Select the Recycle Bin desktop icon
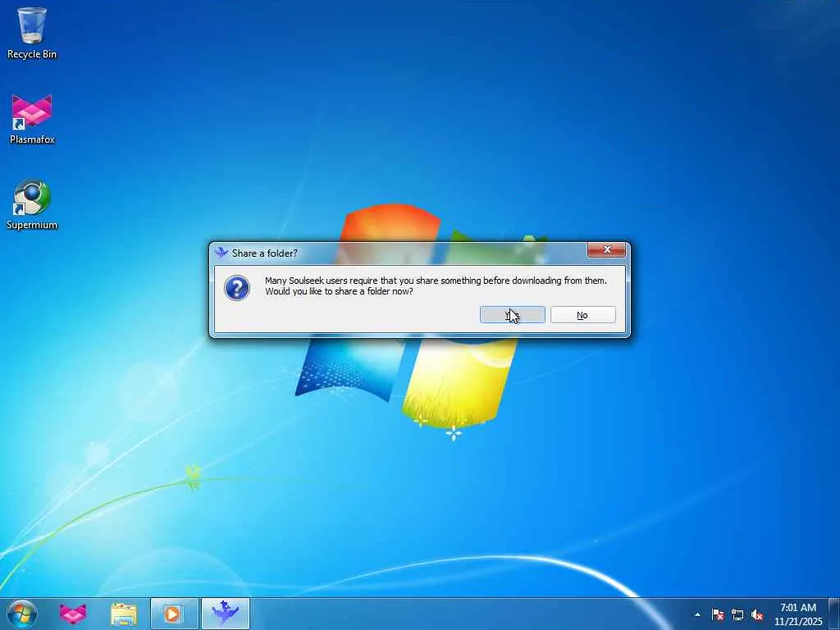This screenshot has width=840, height=630. pos(32,32)
